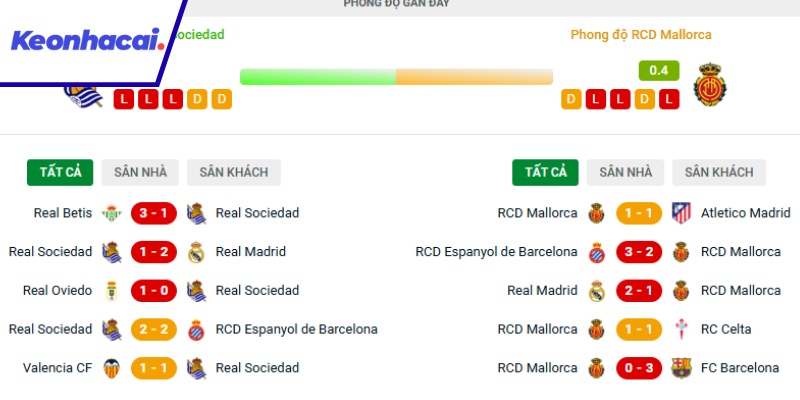Click the FC Barcelona club crest
This screenshot has width=800, height=400.
(681, 368)
